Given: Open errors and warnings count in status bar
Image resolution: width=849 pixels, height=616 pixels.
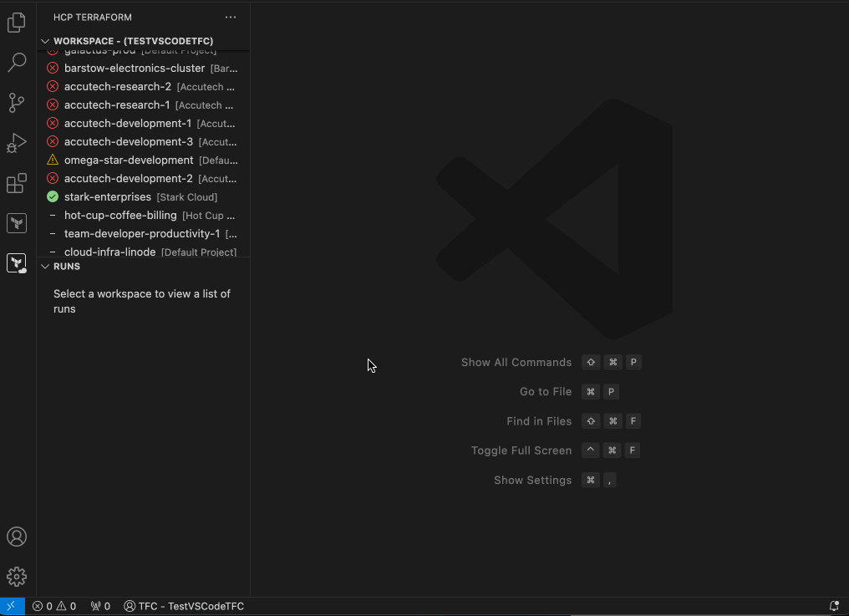Looking at the screenshot, I should (x=54, y=606).
